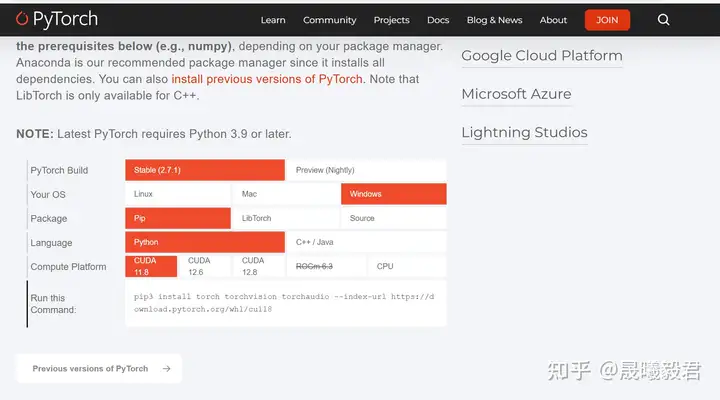Open the Projects menu
This screenshot has width=720, height=400.
[391, 20]
